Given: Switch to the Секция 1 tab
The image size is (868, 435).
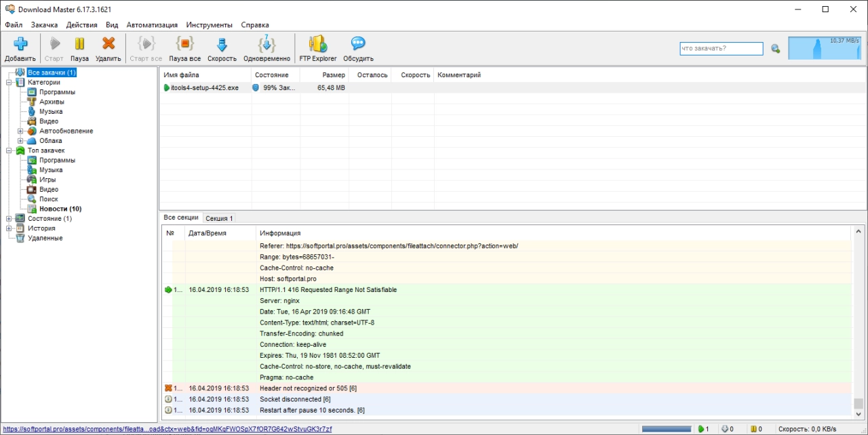Looking at the screenshot, I should [x=219, y=218].
